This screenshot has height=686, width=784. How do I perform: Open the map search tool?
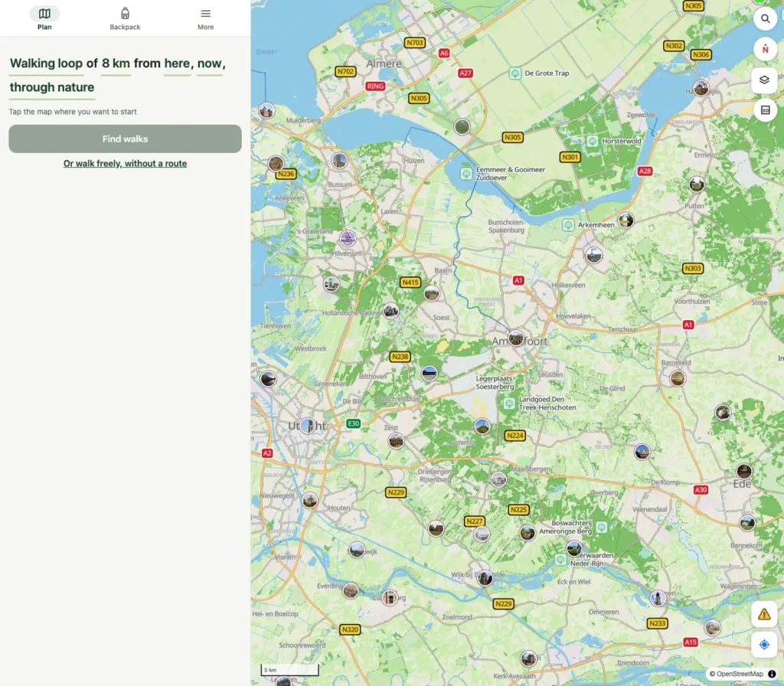click(765, 19)
